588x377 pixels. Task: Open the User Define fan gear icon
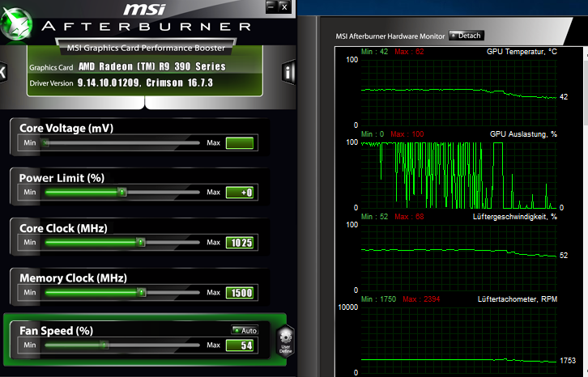point(285,341)
